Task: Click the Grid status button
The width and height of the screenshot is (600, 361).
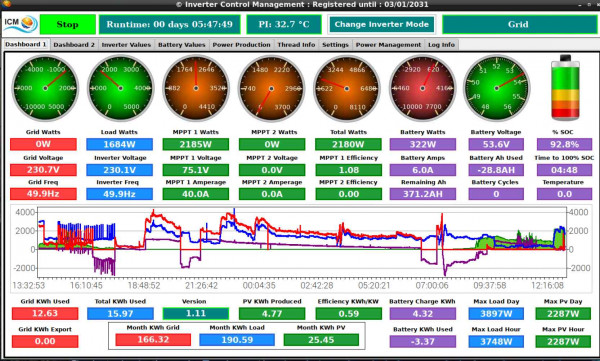Action: [x=518, y=25]
